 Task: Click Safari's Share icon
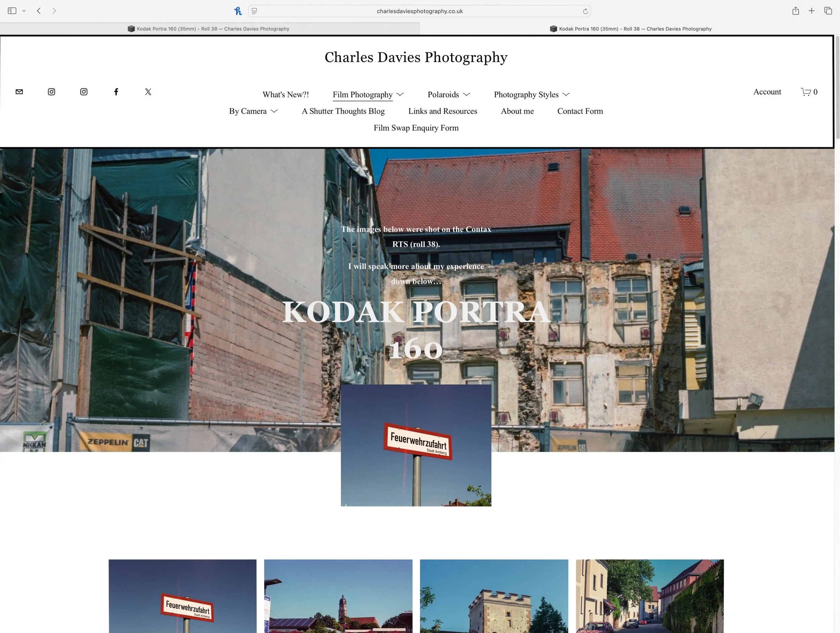tap(796, 11)
